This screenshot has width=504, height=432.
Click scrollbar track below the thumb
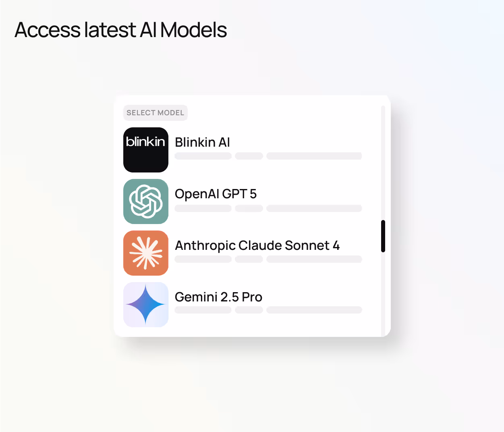coord(383,294)
